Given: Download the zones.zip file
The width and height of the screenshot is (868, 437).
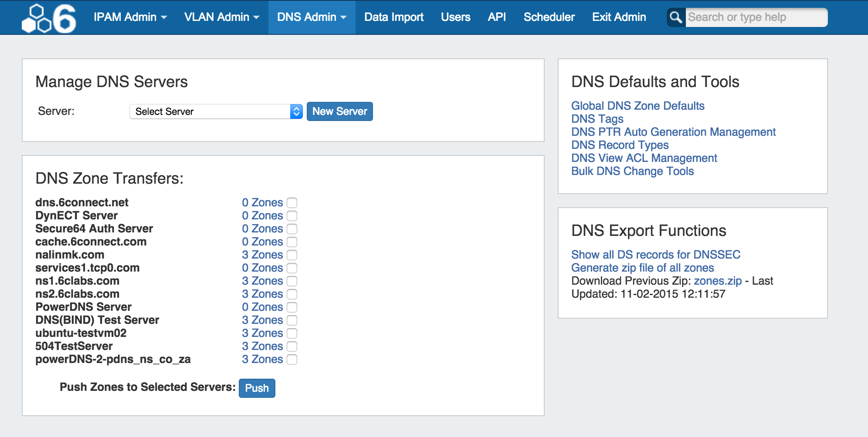Looking at the screenshot, I should point(717,281).
